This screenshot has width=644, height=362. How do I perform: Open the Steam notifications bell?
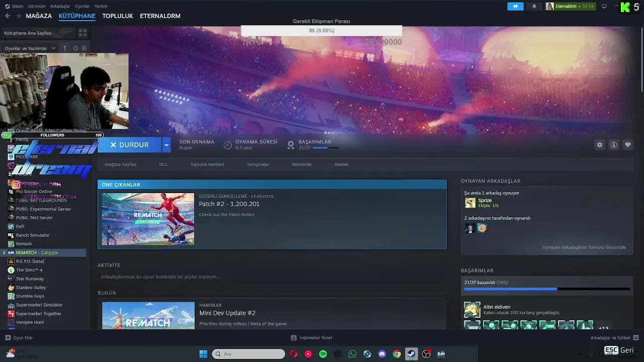tap(534, 7)
